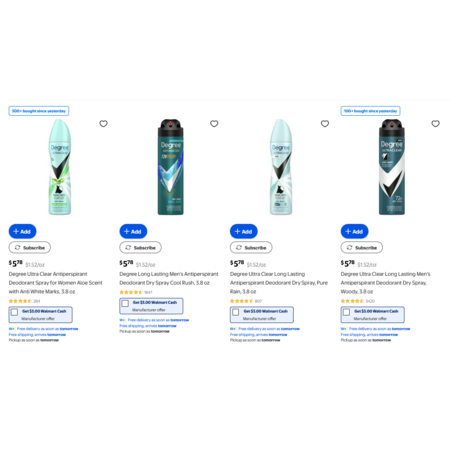
Task: Save Pure Rain deodorant using heart icon
Action: point(325,124)
